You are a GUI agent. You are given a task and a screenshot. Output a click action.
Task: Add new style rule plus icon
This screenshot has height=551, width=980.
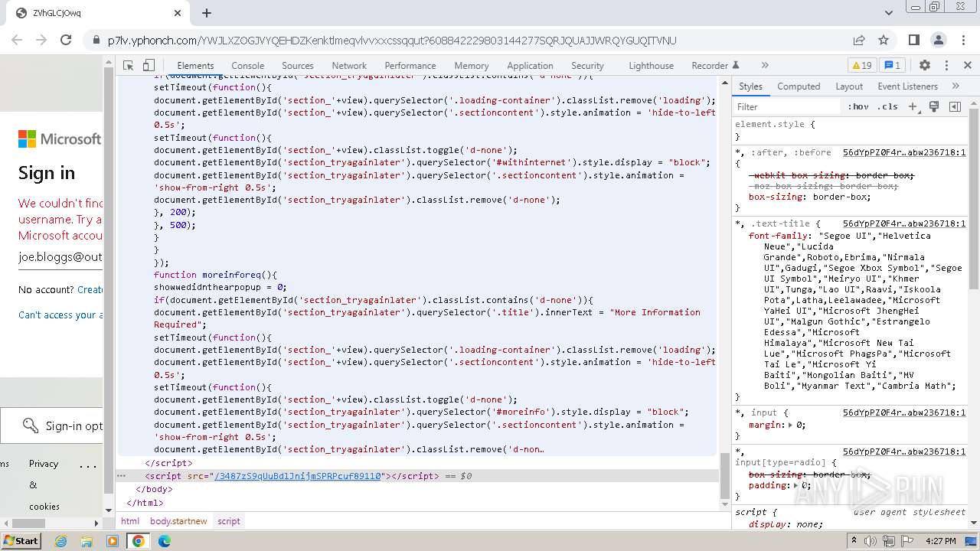[913, 107]
